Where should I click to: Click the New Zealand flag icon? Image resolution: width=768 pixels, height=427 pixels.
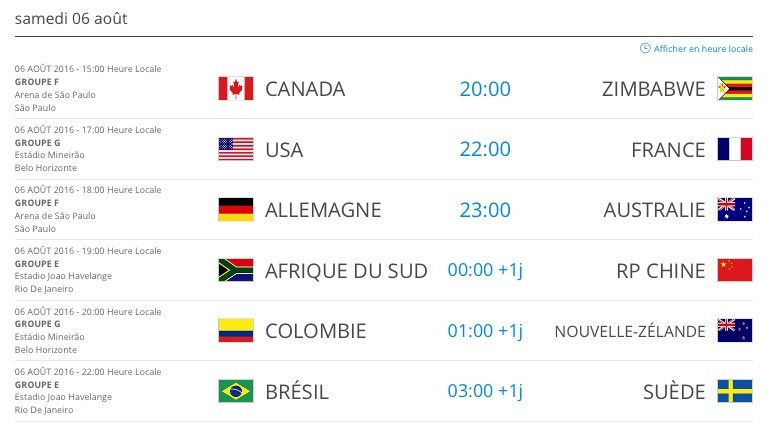(735, 331)
